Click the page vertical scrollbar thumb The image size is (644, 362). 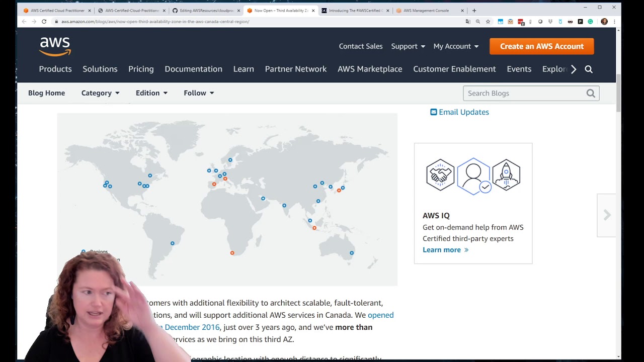pyautogui.click(x=618, y=93)
